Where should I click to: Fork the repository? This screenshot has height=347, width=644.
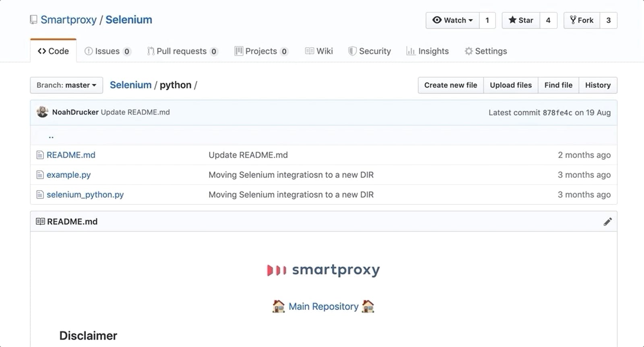pos(582,20)
